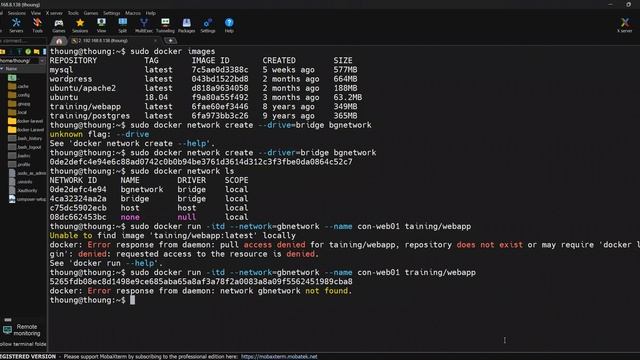The width and height of the screenshot is (640, 360).
Task: Open the Games menu in menu bar
Action: click(x=91, y=13)
